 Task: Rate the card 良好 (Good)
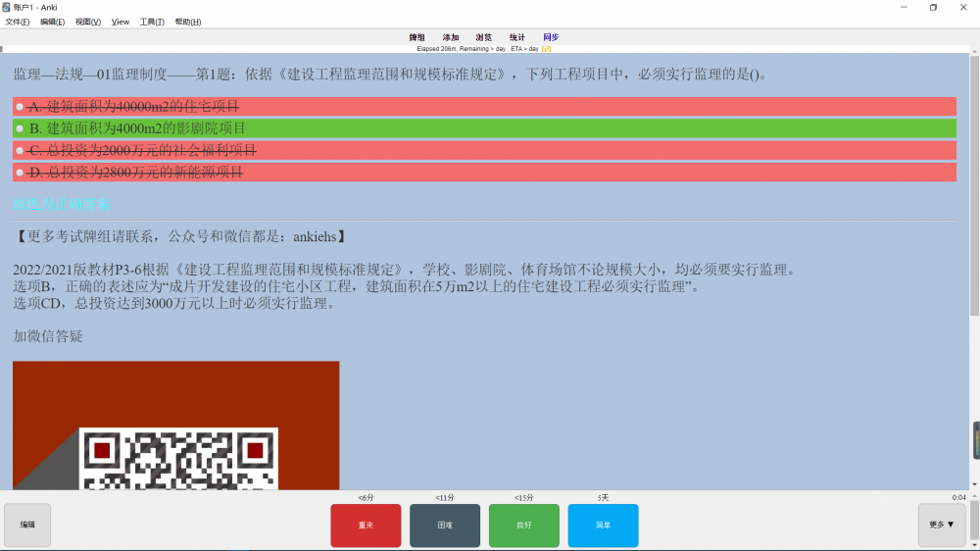[523, 526]
